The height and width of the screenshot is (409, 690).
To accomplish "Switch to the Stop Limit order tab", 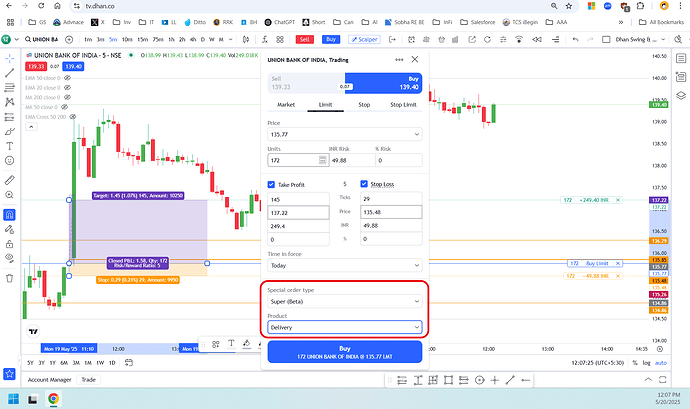I will coord(403,105).
